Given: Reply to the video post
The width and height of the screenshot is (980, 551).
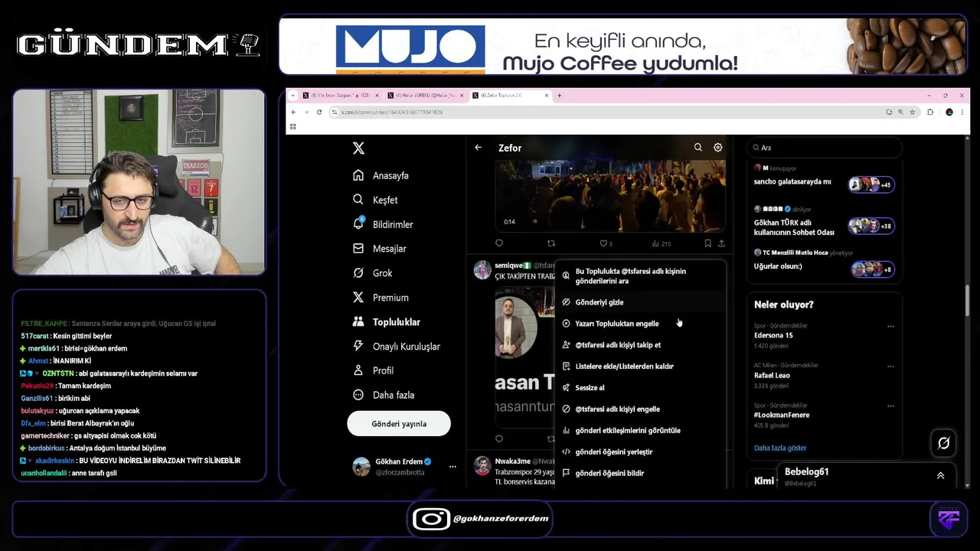Looking at the screenshot, I should 499,243.
